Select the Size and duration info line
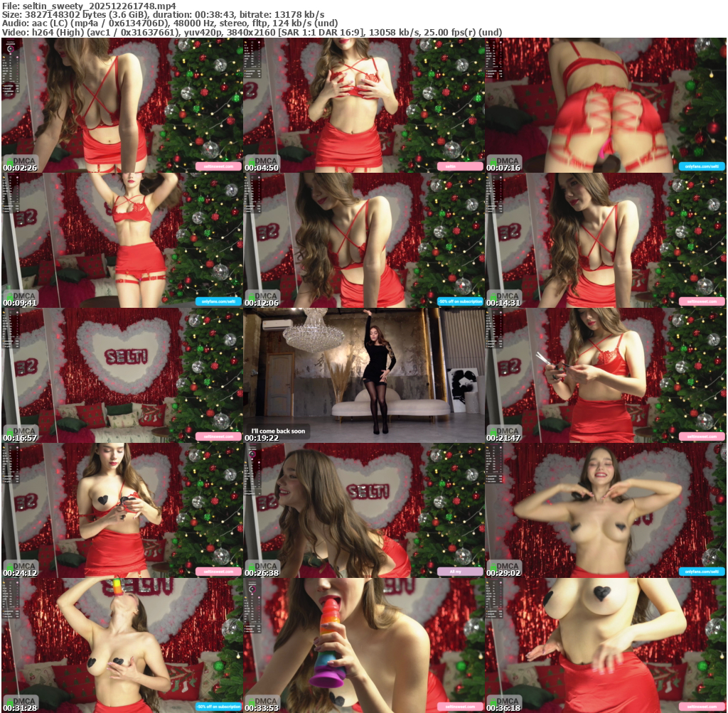This screenshot has width=728, height=713. tap(163, 15)
